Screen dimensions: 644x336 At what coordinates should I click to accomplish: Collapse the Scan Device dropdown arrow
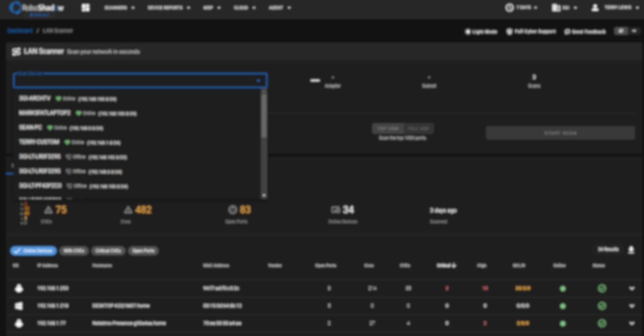(258, 80)
